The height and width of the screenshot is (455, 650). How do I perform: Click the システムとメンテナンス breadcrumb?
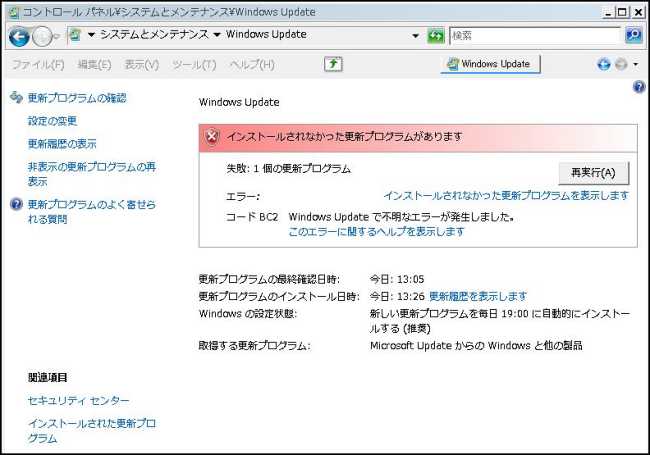click(155, 34)
